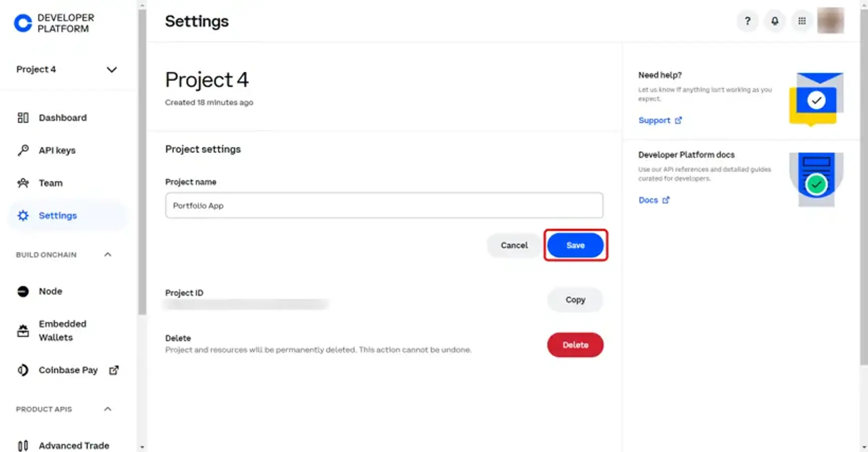Click the notifications bell icon

775,21
